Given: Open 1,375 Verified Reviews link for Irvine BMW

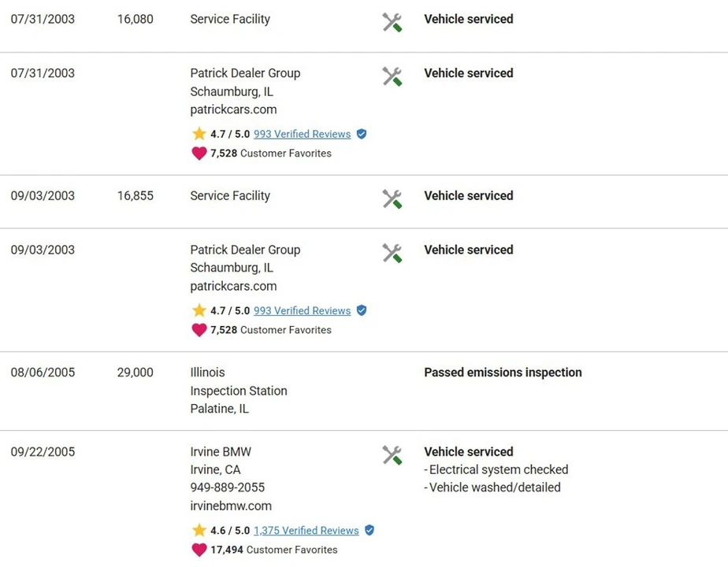Looking at the screenshot, I should coord(306,530).
